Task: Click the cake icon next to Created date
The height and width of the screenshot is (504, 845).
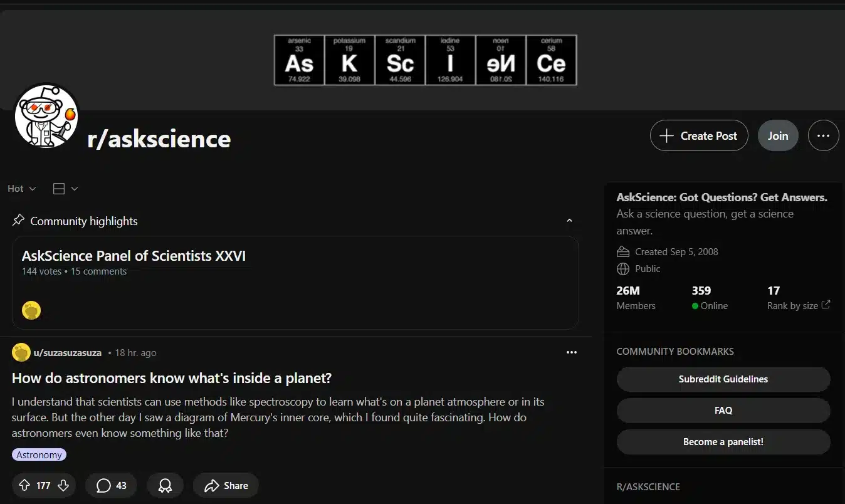Action: pos(623,252)
